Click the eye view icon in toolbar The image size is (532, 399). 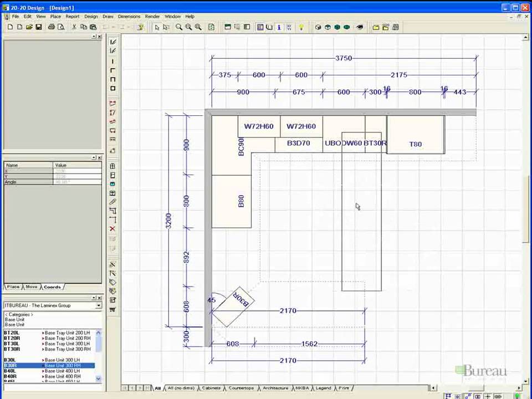[x=360, y=27]
